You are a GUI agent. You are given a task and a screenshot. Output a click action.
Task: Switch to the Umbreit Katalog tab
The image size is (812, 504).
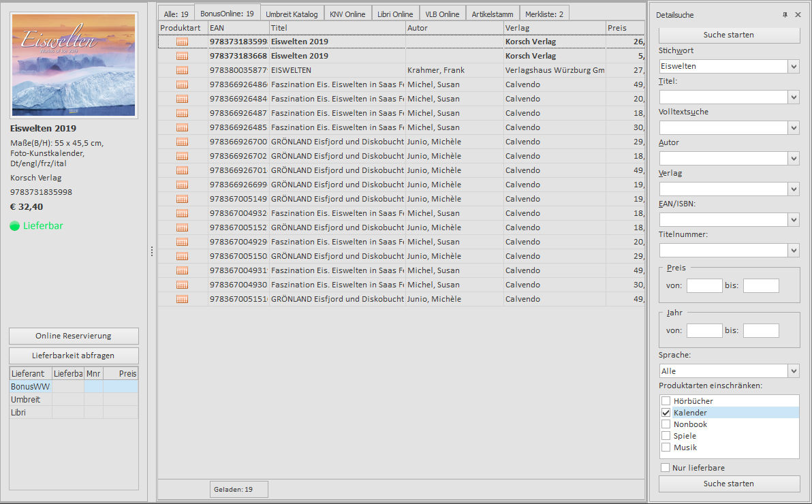tap(292, 14)
